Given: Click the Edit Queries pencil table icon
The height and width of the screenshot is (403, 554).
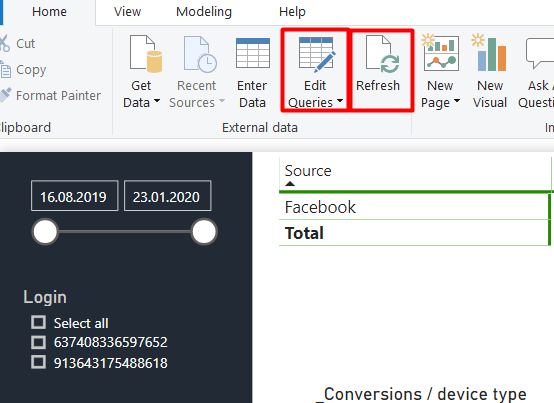Looking at the screenshot, I should (x=317, y=54).
